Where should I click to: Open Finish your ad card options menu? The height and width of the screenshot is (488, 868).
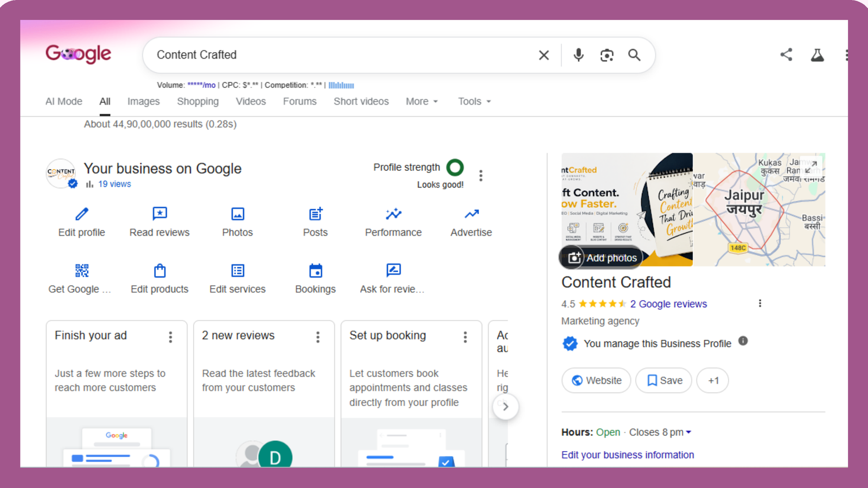[x=170, y=337]
